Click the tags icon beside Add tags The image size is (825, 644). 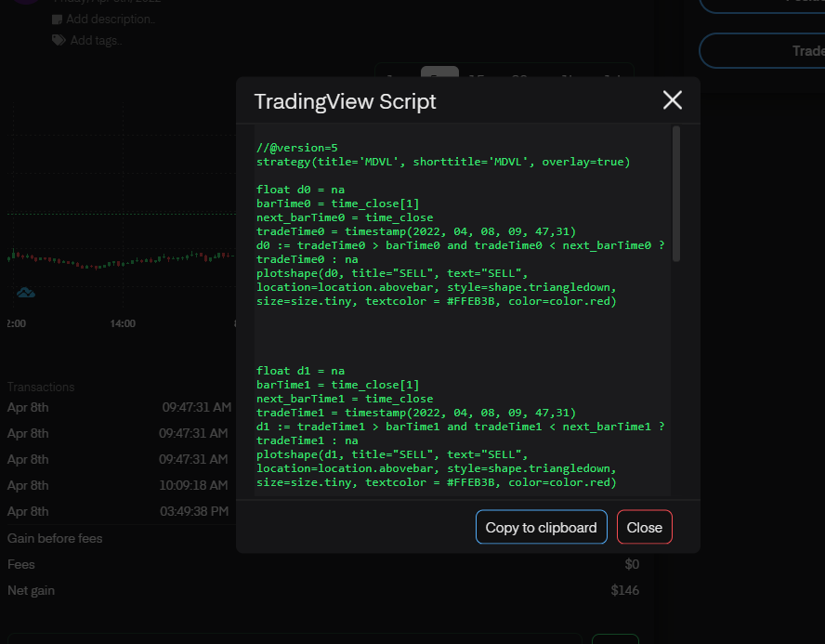[x=59, y=40]
